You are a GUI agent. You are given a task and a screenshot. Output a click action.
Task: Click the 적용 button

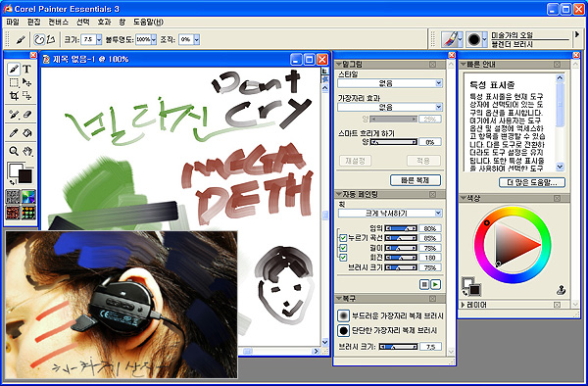click(423, 161)
